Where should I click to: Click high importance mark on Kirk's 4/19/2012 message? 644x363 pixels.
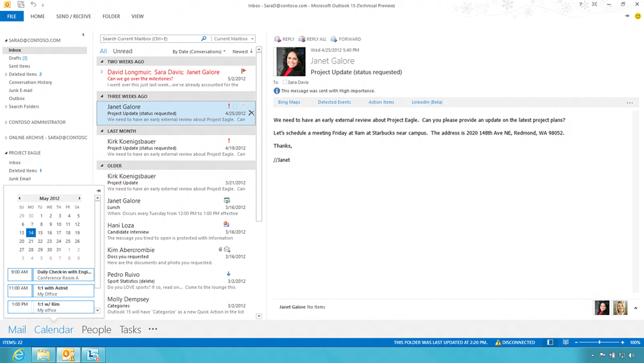(229, 141)
